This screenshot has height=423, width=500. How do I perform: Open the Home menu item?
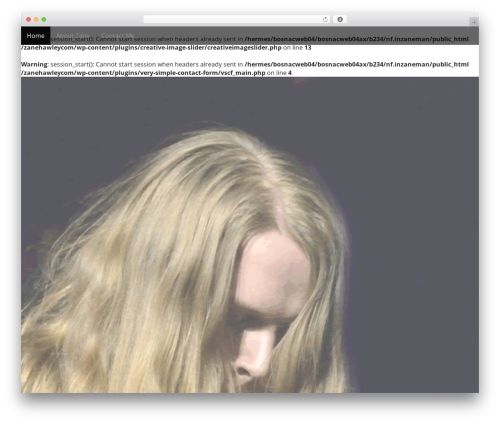[36, 36]
